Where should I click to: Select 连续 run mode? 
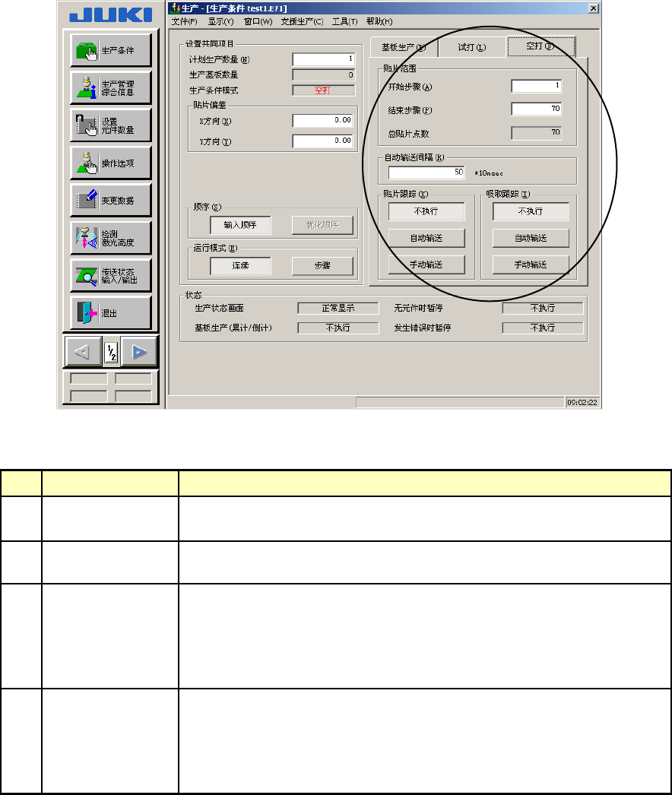click(240, 266)
